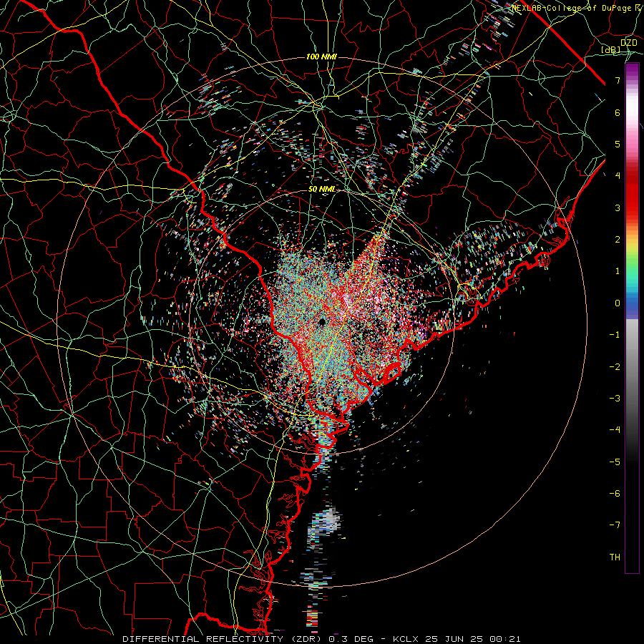Click the '50 NMI' range ring label
The image size is (644, 644).
[x=321, y=190]
